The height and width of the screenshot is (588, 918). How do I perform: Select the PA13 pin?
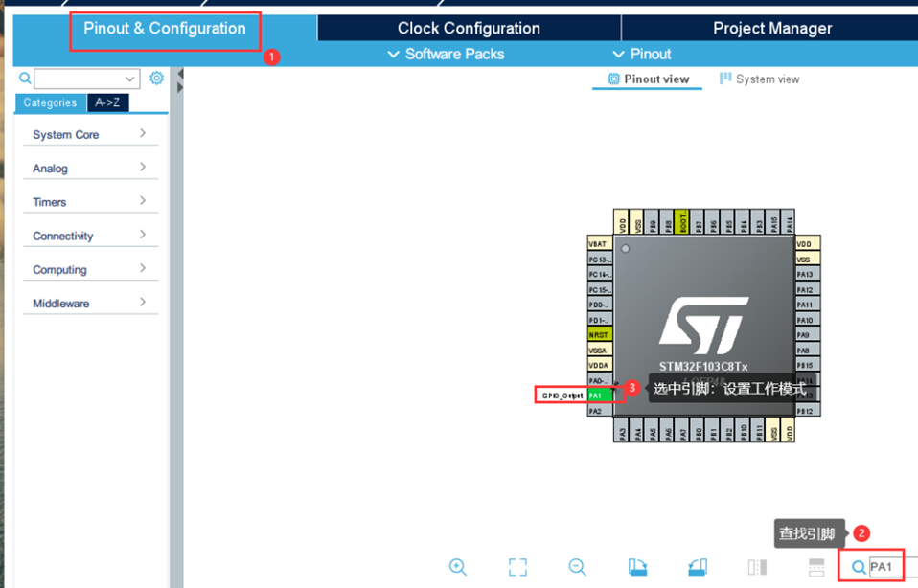coord(808,274)
